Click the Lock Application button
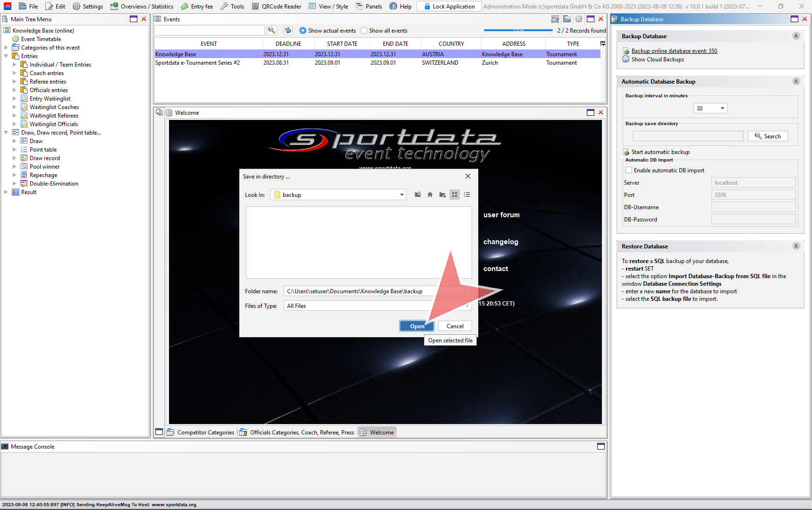Image resolution: width=812 pixels, height=510 pixels. coord(449,6)
